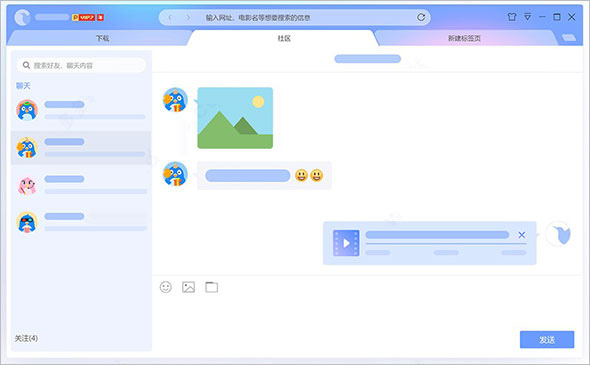
Task: Click the 发送 send button
Action: click(547, 340)
